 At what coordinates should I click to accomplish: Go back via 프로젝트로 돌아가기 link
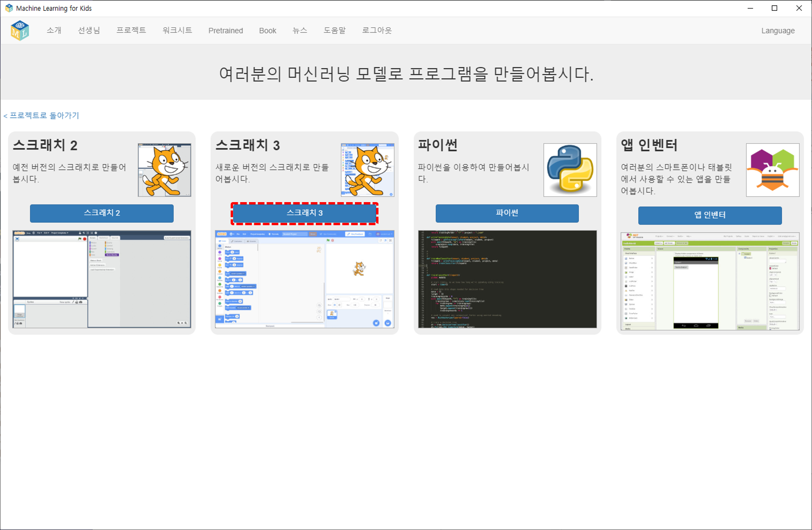tap(41, 115)
